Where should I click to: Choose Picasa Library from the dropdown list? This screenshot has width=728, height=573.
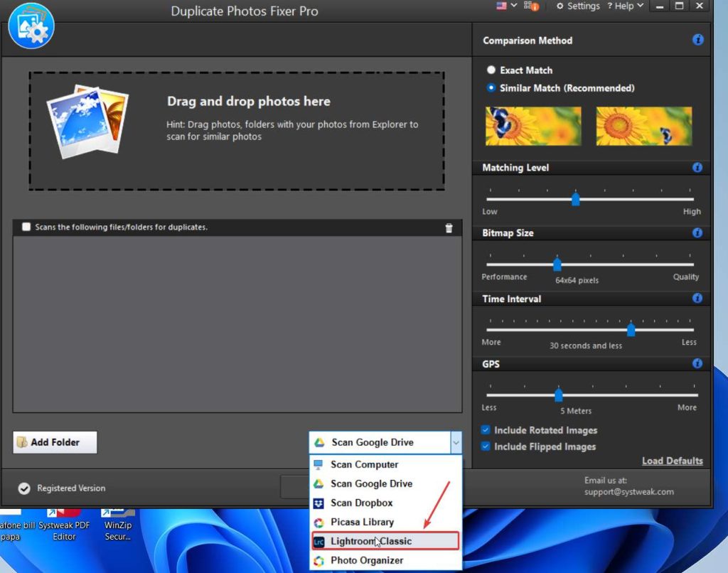point(385,522)
